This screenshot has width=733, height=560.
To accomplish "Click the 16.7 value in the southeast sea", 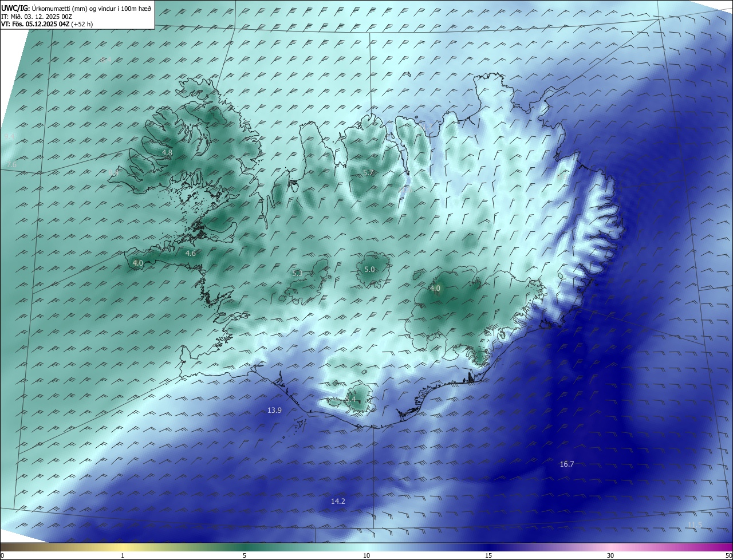I will [567, 464].
